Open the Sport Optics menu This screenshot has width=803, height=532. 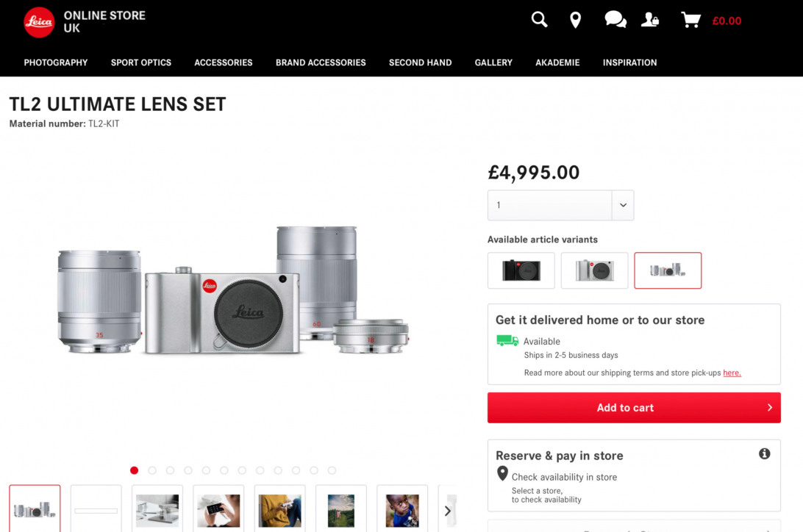[x=141, y=62]
